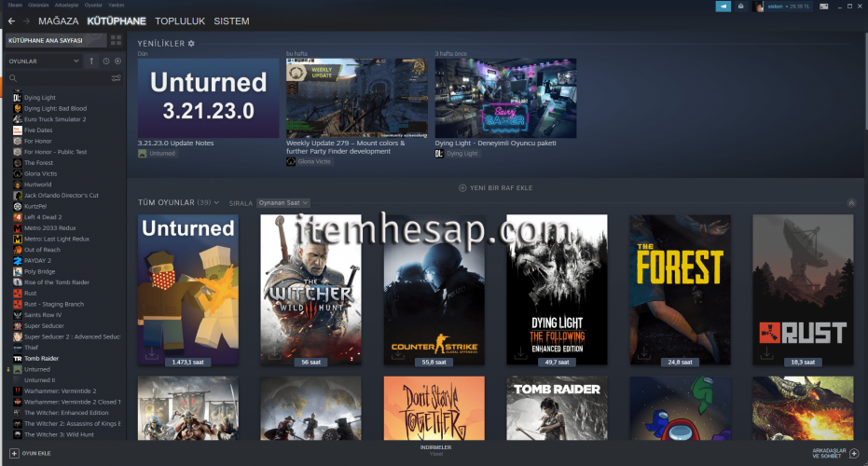The width and height of the screenshot is (868, 466).
Task: Open the Görünüm menu
Action: coord(39,5)
